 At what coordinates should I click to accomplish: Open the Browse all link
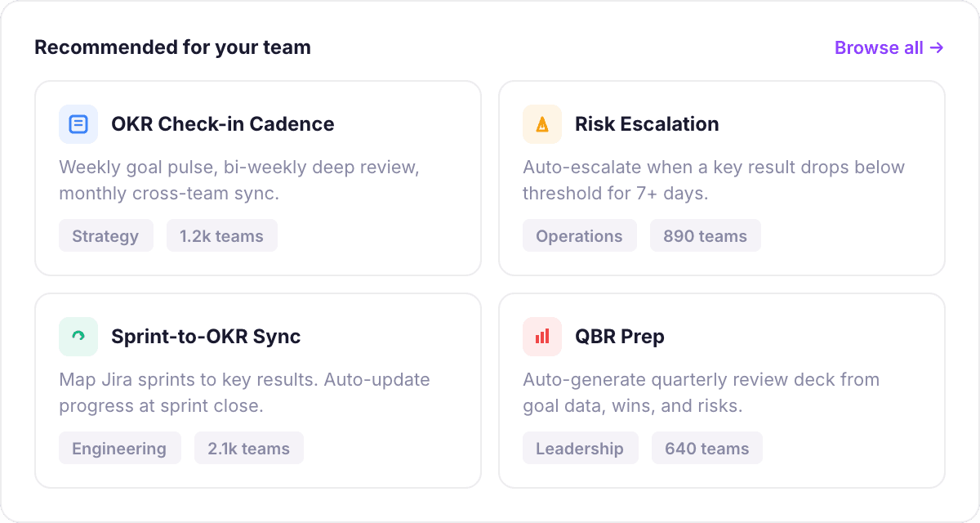coord(889,47)
